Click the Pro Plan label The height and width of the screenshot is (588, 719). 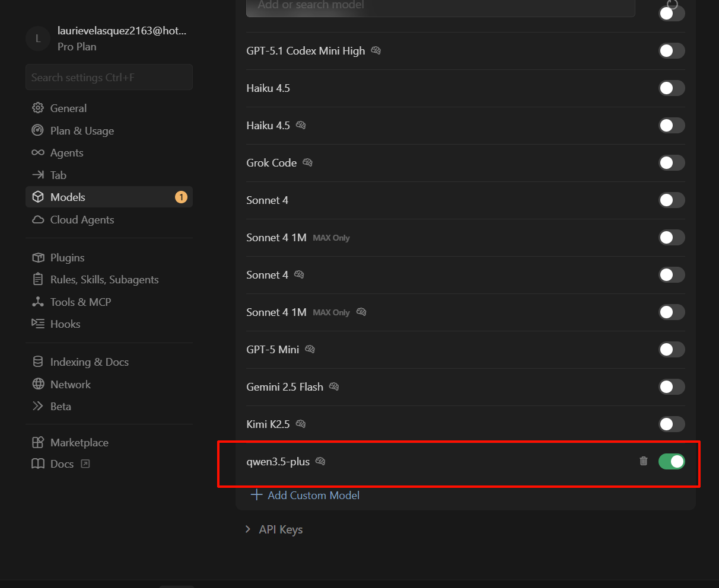click(77, 46)
